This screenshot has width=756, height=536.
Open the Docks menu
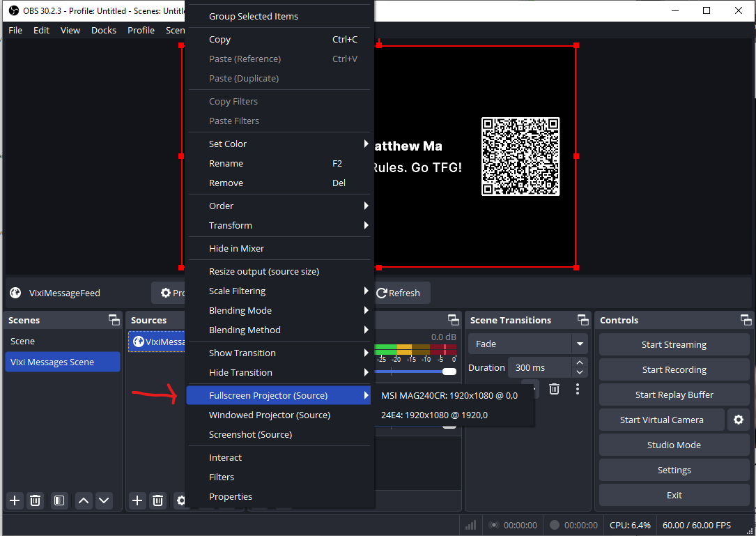point(104,30)
